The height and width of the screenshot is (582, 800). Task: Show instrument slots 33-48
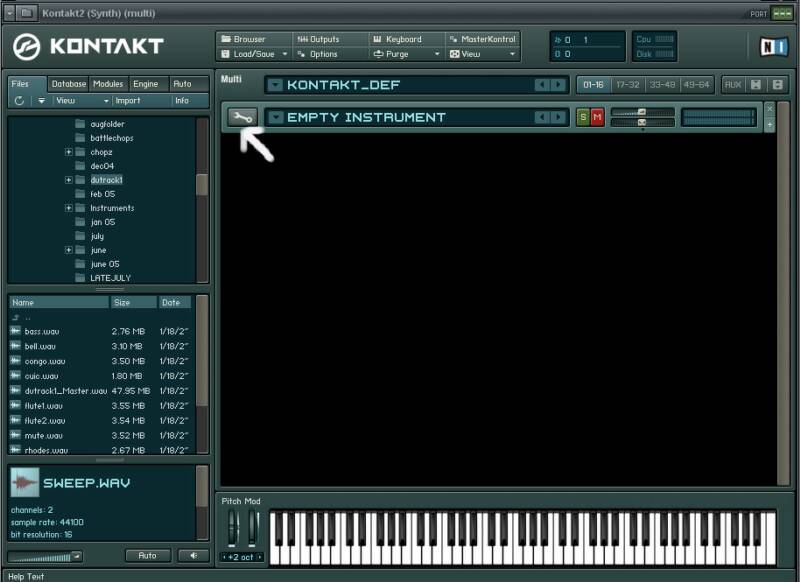point(662,85)
